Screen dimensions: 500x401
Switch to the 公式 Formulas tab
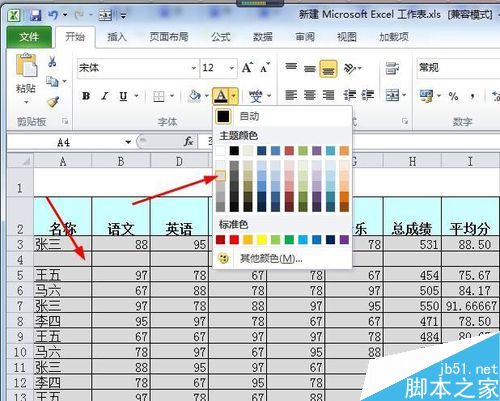(x=221, y=37)
